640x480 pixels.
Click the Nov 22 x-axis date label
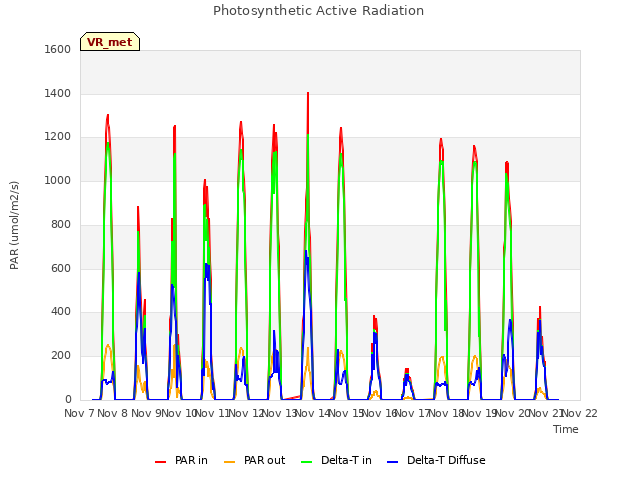(580, 413)
